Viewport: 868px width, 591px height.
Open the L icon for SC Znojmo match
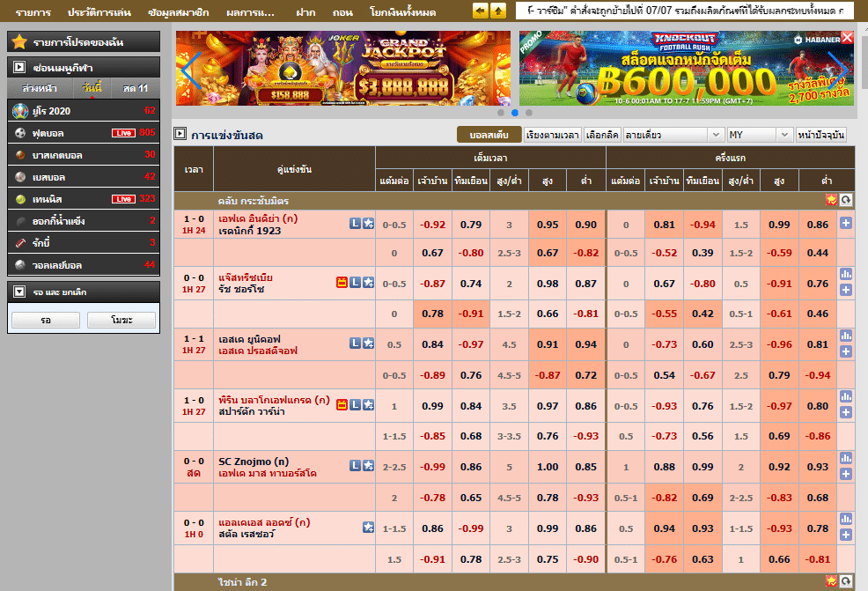point(355,466)
